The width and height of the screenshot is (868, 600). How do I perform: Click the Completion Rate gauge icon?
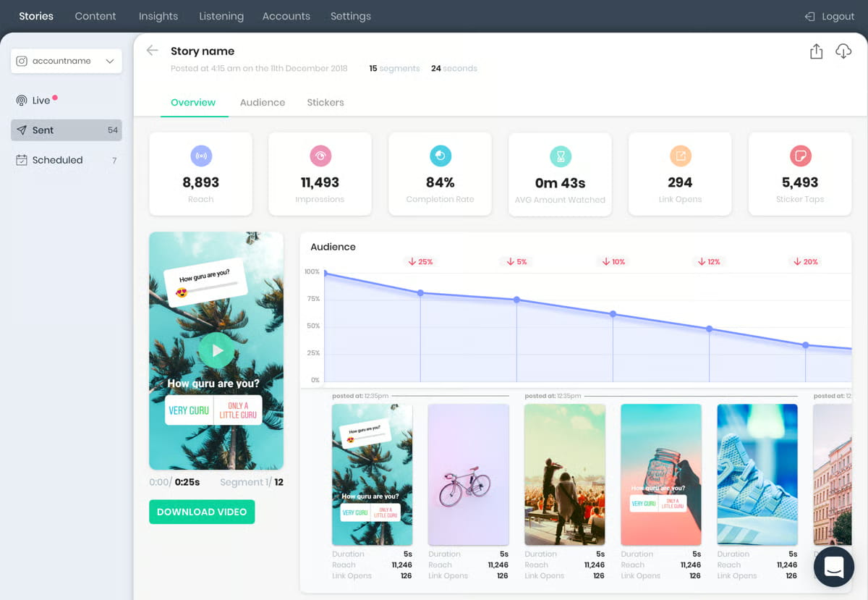click(440, 156)
